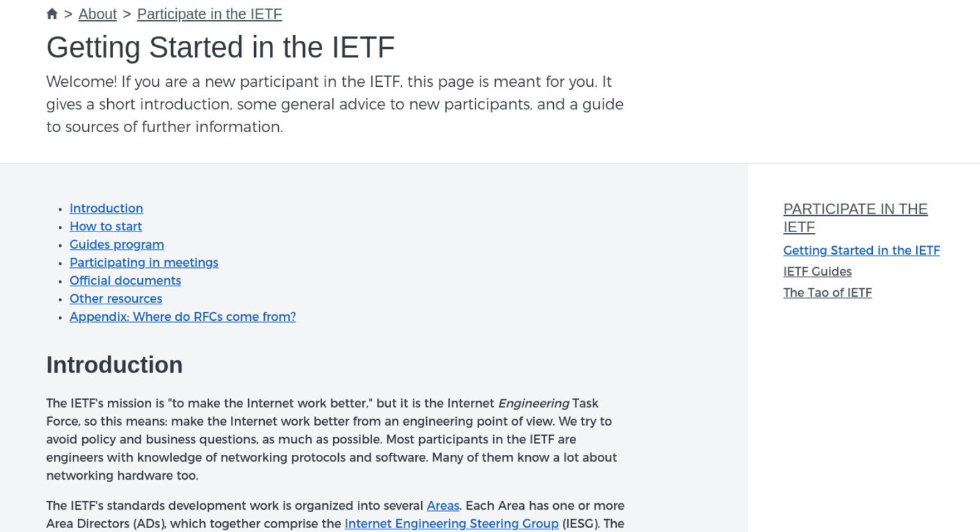
Task: Jump to Other resources section
Action: pos(115,299)
